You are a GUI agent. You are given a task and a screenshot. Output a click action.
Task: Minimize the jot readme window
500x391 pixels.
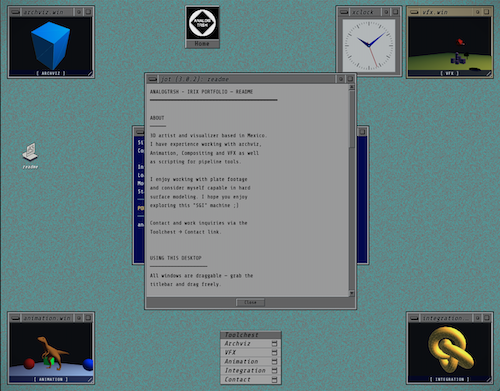click(341, 79)
